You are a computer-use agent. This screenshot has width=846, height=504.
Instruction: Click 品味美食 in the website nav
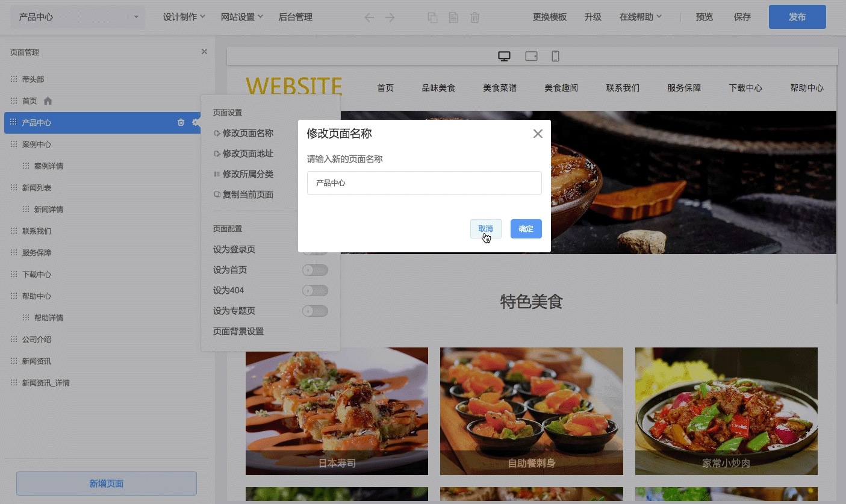[438, 88]
